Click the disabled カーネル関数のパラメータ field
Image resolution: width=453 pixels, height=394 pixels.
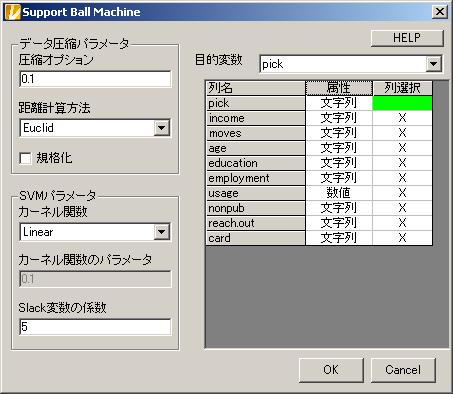click(x=95, y=279)
